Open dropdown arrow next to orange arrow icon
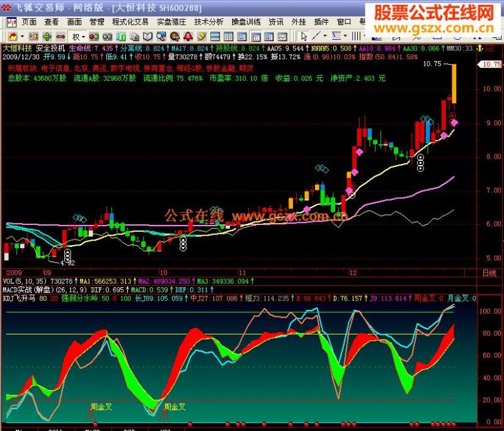This screenshot has height=431, width=504. tap(22, 37)
